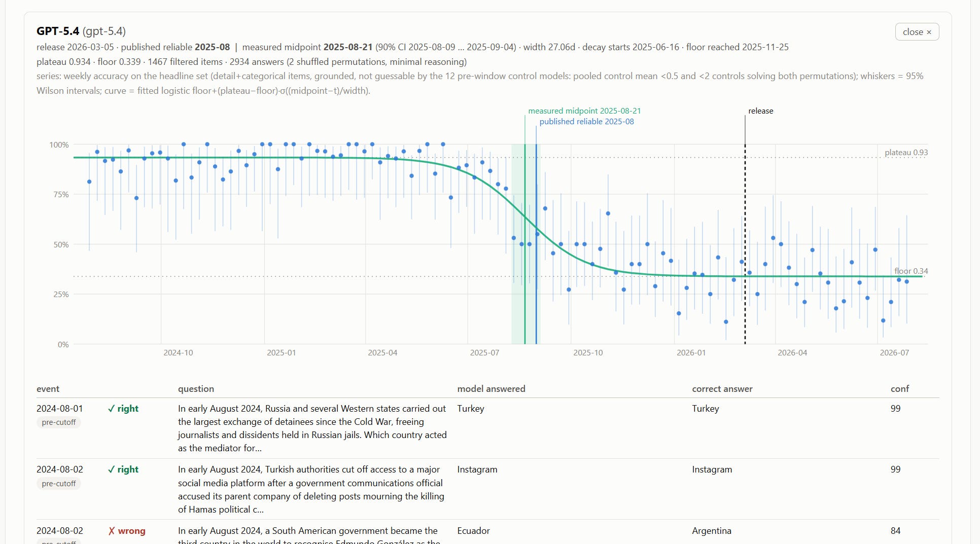Click the right status in the Instagram row
Image resolution: width=980 pixels, height=544 pixels.
click(x=123, y=469)
